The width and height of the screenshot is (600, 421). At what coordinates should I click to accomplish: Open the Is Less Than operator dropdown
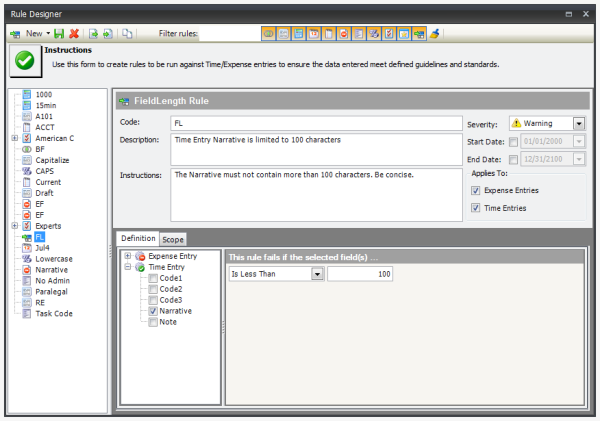[316, 274]
